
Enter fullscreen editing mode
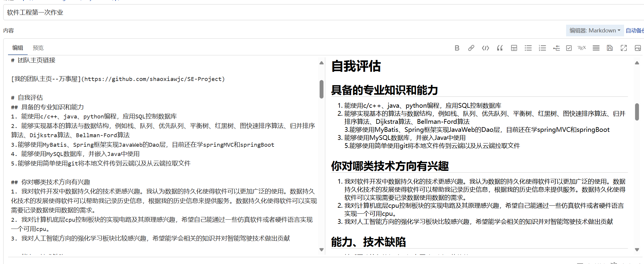624,48
